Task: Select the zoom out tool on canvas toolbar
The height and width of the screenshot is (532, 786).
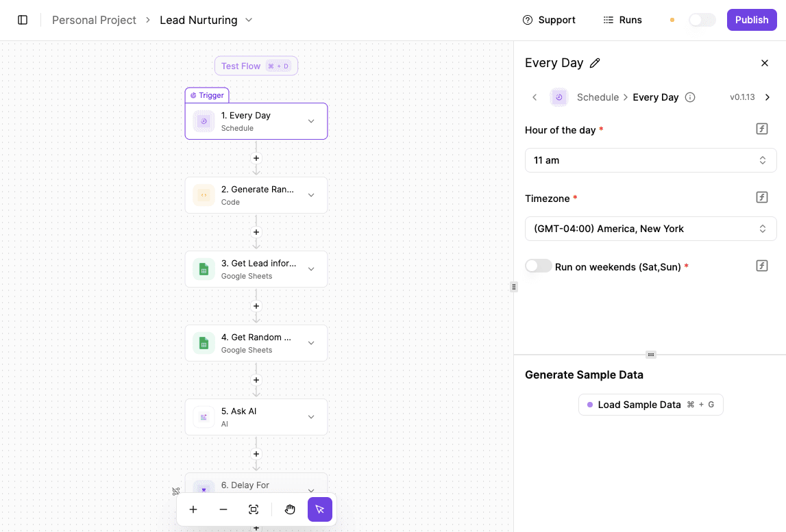Action: (x=223, y=509)
